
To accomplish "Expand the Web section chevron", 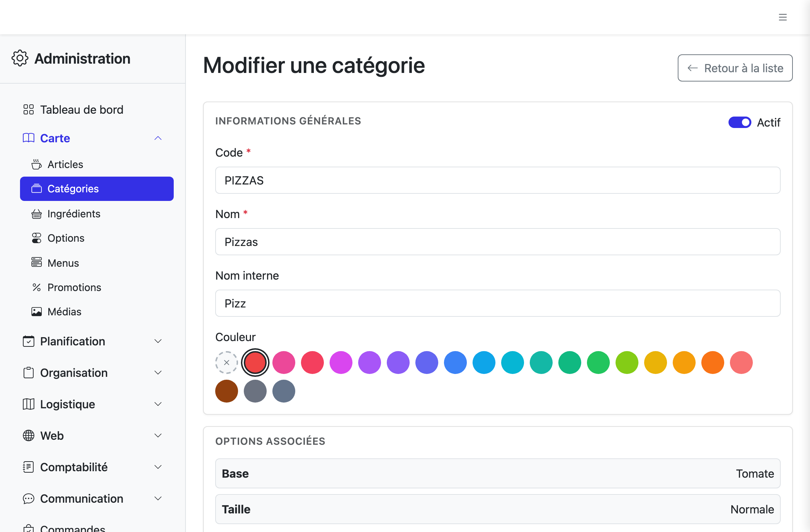I will (x=158, y=435).
